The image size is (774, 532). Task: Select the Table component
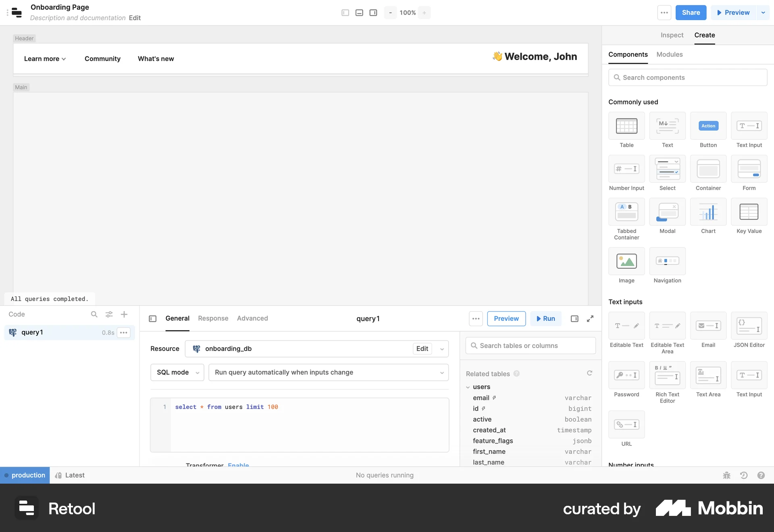pos(626,126)
